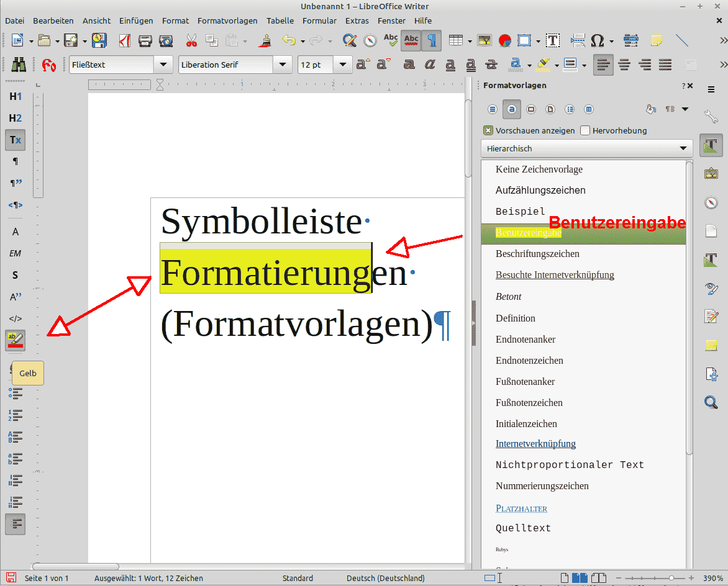Open the Navigator compass in sidebar

(x=711, y=203)
